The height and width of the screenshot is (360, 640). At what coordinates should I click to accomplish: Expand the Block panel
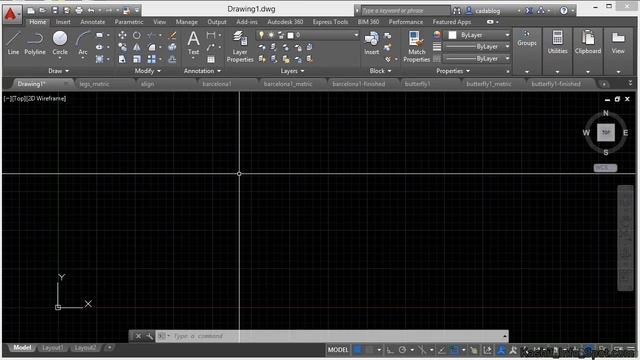[x=380, y=71]
